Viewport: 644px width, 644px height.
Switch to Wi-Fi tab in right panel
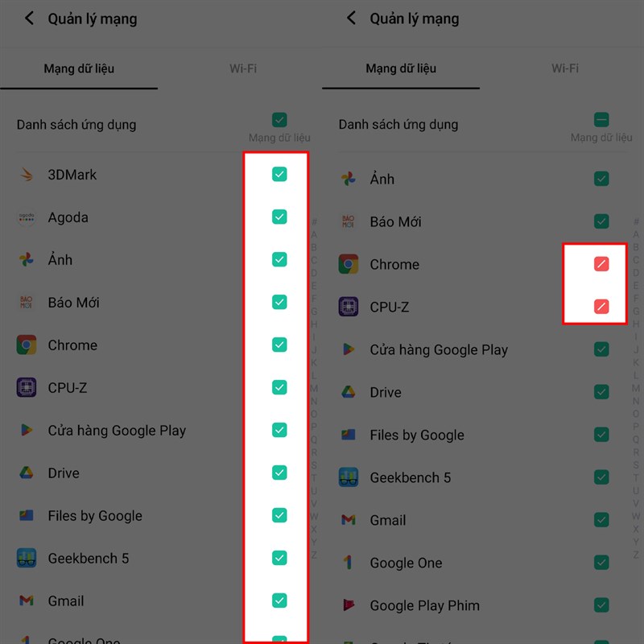tap(565, 68)
